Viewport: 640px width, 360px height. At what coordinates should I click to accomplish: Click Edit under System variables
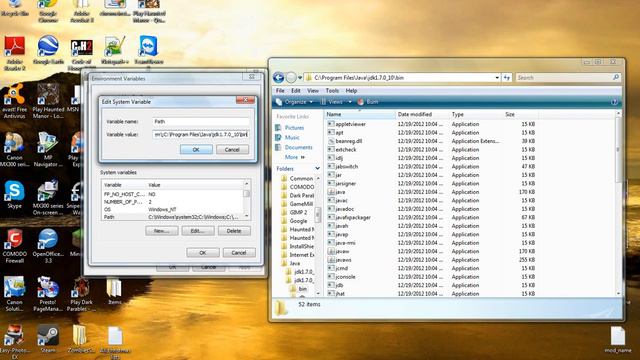pyautogui.click(x=198, y=231)
